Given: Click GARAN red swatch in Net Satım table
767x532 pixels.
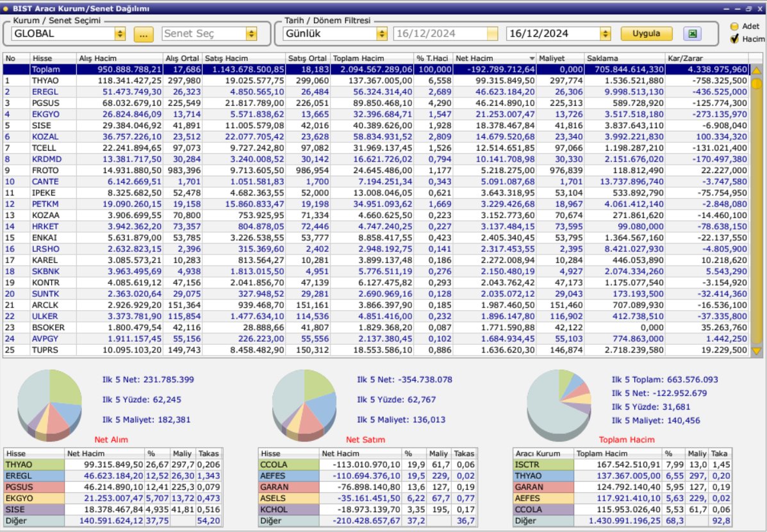Looking at the screenshot, I should (x=289, y=488).
